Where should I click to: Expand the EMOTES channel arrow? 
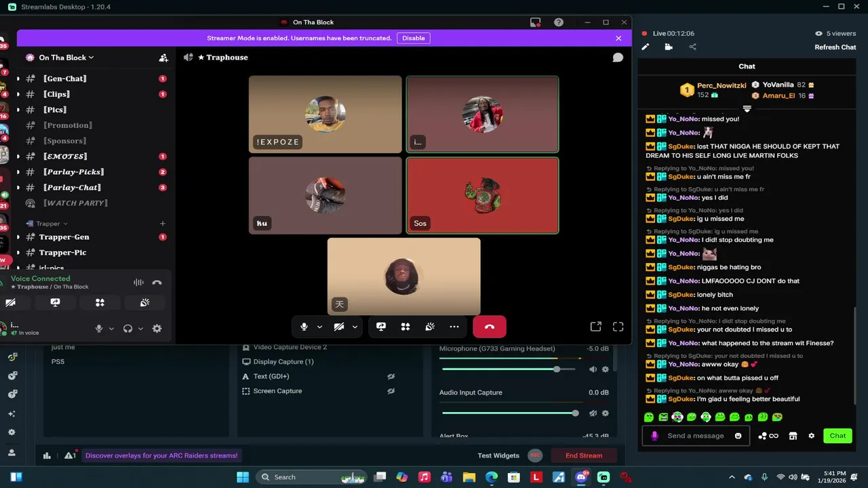click(18, 157)
